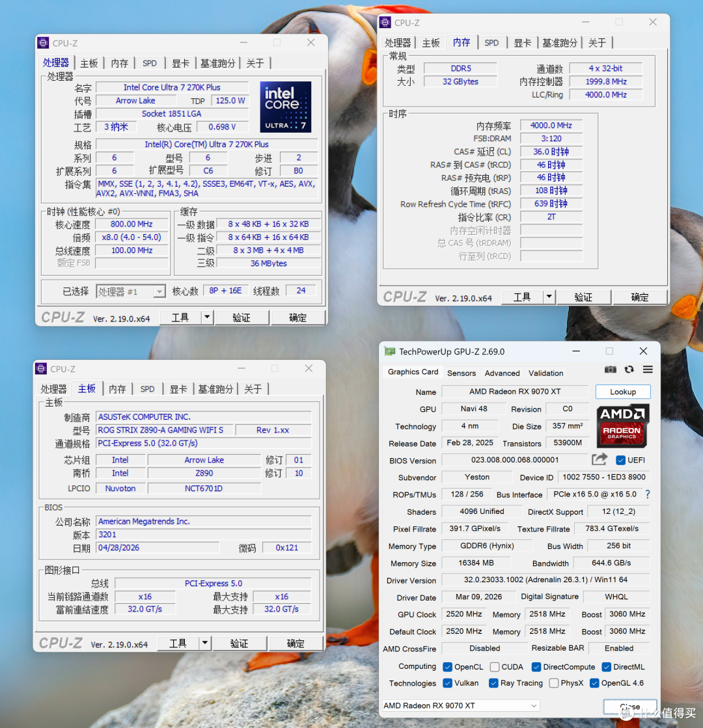Click the CPU-Z app icon in mainboard window title bar

(41, 369)
